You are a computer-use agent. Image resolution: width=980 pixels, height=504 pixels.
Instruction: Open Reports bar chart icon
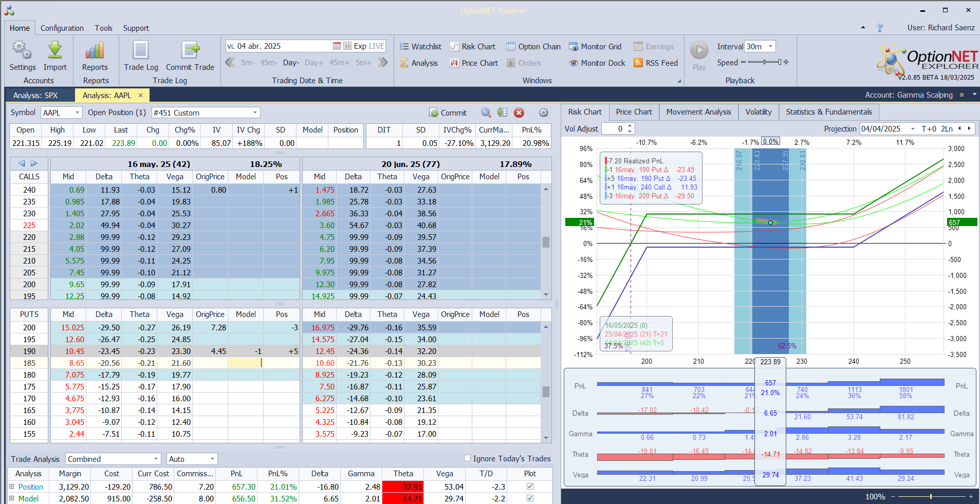pyautogui.click(x=95, y=50)
